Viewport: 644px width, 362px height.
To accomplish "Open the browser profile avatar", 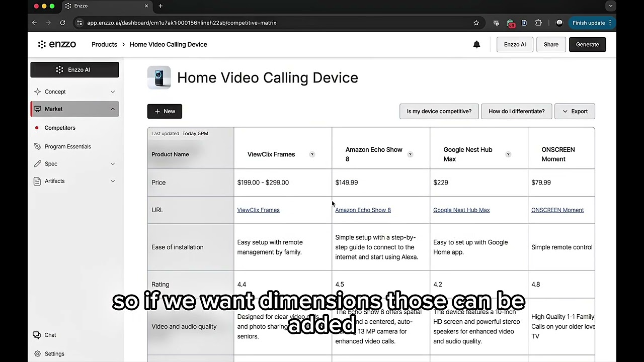I will click(x=559, y=23).
